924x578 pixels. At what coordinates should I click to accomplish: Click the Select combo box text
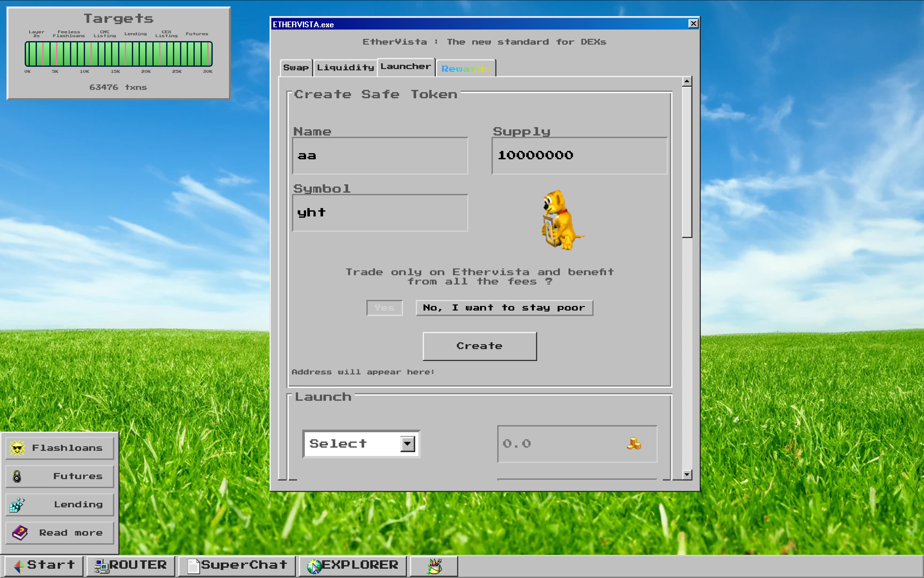pos(338,443)
